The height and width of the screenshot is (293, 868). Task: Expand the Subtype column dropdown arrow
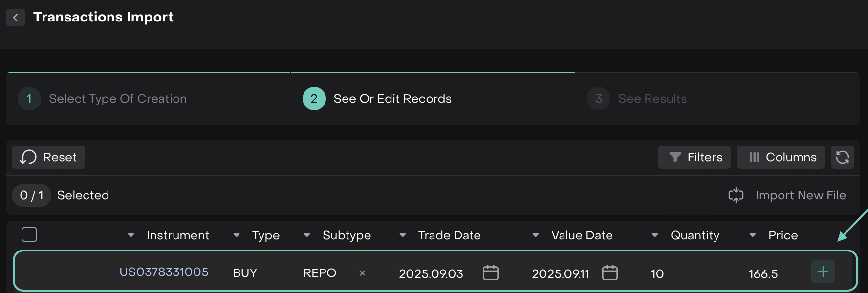(307, 235)
